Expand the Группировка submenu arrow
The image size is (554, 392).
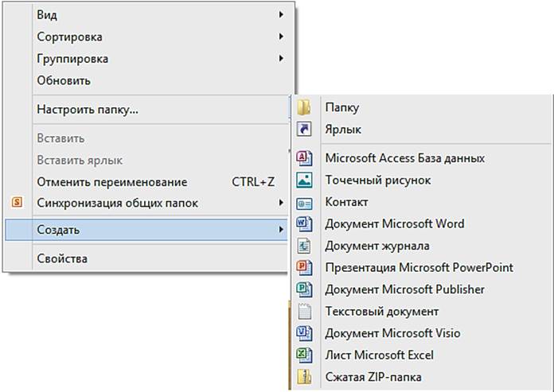[x=281, y=58]
